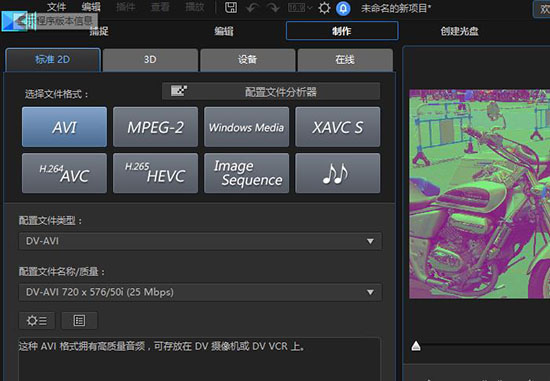The height and width of the screenshot is (381, 550).
Task: Switch to the 3D output tab
Action: 150,60
